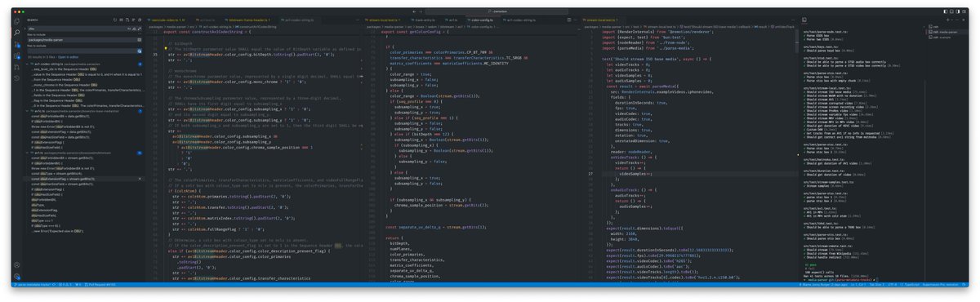Click Tab Size setting in status bar
The width and height of the screenshot is (980, 302).
(876, 284)
